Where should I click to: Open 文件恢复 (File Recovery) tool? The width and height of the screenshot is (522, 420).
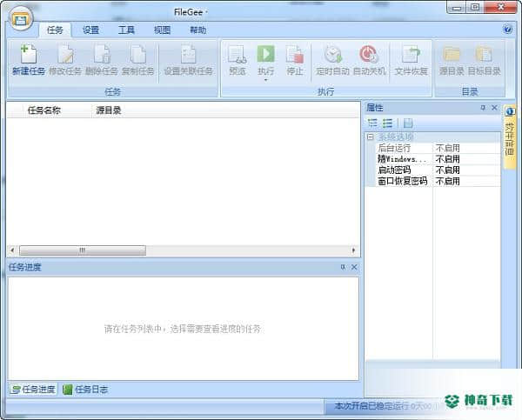412,59
